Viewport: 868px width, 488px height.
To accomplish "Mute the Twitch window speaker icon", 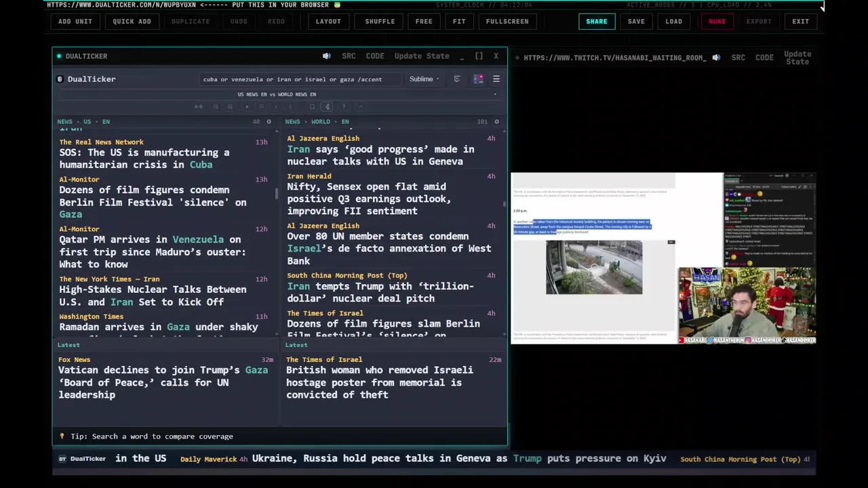I will pyautogui.click(x=716, y=58).
